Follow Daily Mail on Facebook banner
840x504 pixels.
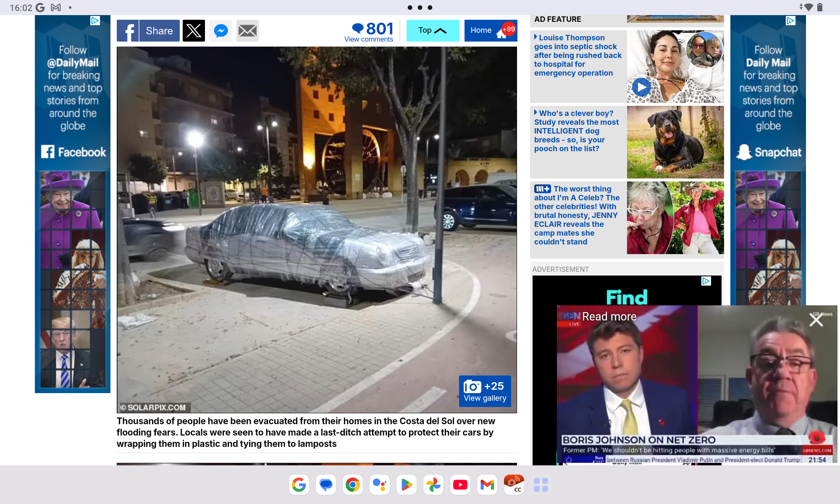tap(73, 204)
